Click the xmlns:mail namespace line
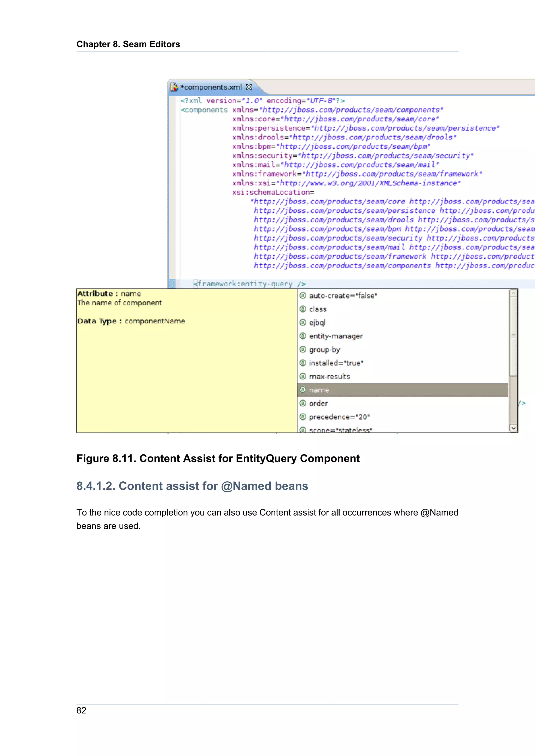The height and width of the screenshot is (756, 535). click(x=336, y=165)
